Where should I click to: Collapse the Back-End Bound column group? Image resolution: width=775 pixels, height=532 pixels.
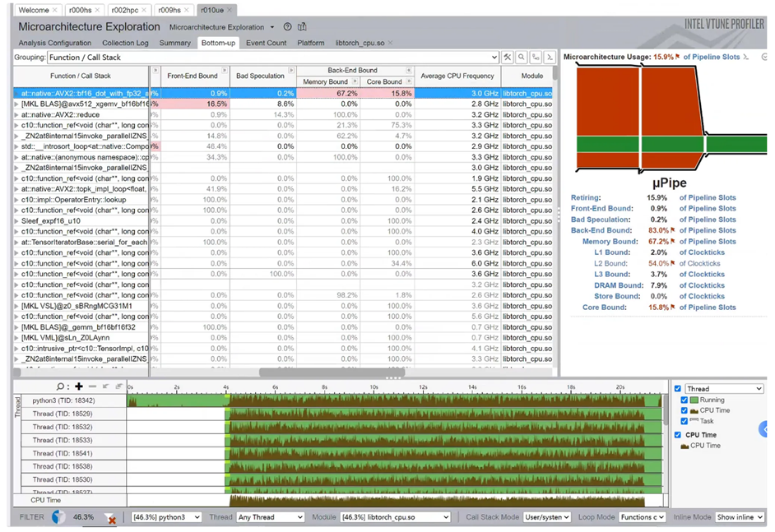pos(409,70)
